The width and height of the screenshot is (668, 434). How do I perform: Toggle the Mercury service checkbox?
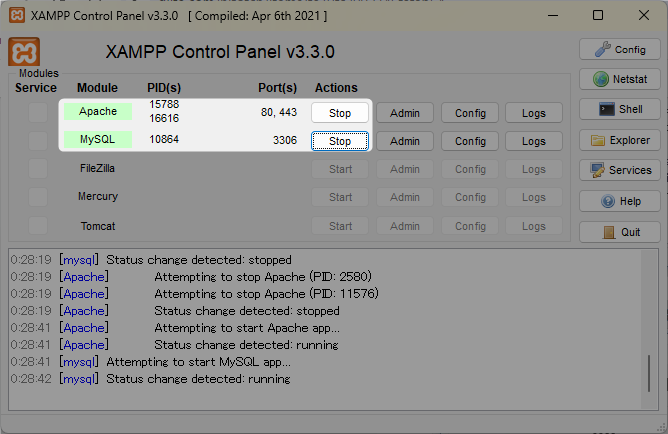point(38,197)
